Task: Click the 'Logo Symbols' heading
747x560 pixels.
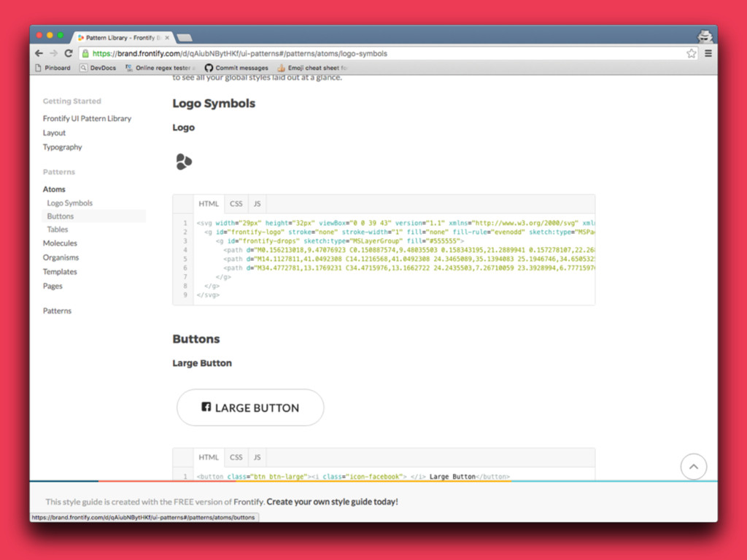Action: [214, 104]
